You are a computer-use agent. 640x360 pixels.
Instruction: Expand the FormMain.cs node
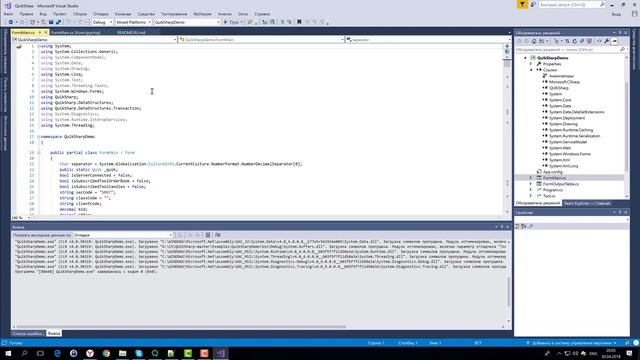pos(531,178)
